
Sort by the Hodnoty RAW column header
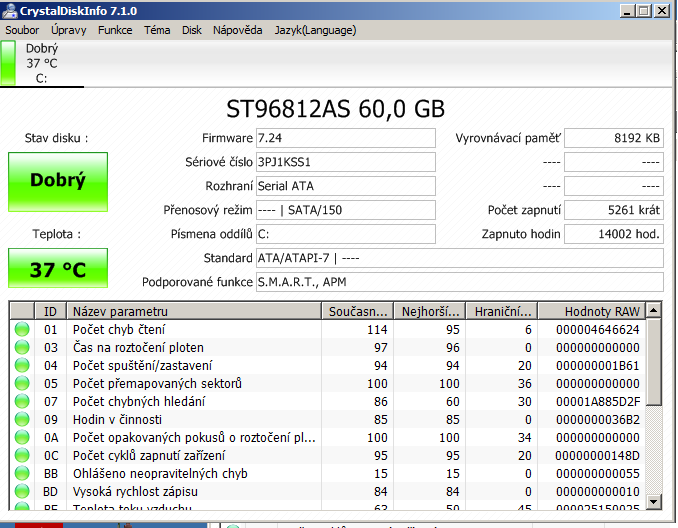coord(601,311)
